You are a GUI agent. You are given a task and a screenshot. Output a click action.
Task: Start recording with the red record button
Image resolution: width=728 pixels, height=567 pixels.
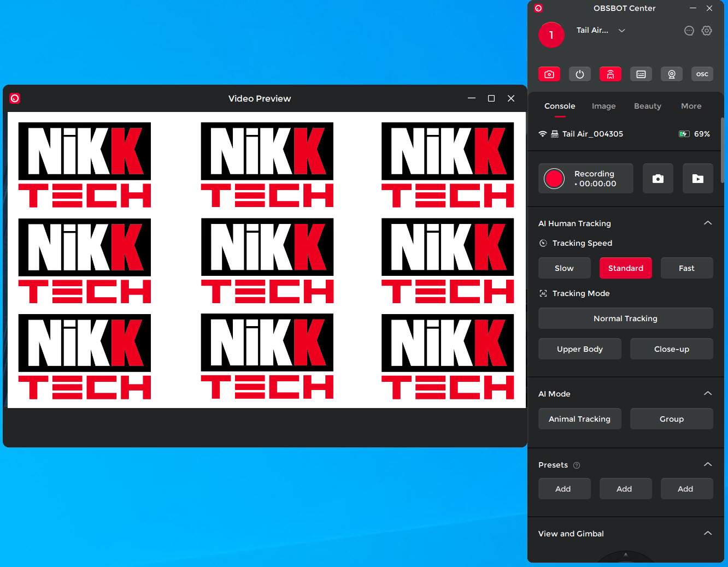(554, 179)
